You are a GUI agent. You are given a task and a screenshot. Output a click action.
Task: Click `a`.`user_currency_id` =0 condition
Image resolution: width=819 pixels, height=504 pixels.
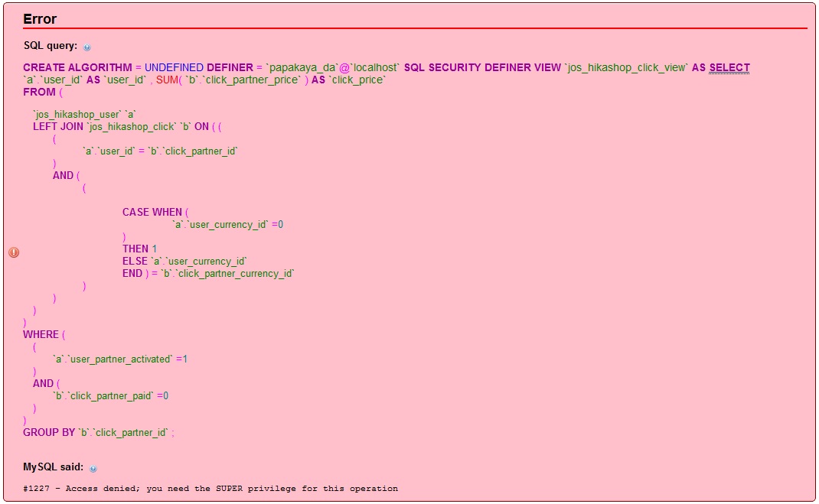coord(228,225)
